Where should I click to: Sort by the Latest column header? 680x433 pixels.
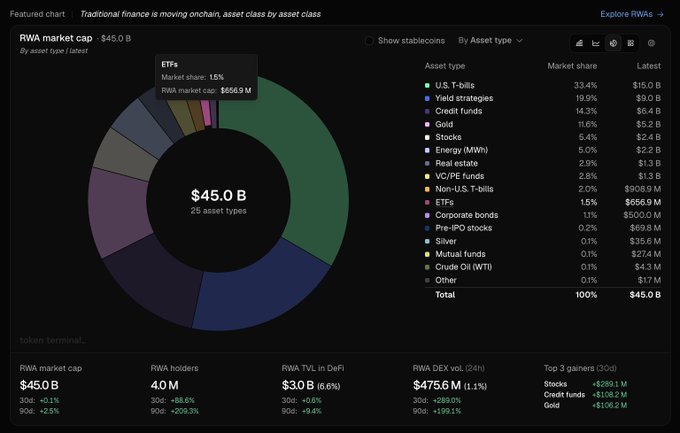(x=648, y=66)
